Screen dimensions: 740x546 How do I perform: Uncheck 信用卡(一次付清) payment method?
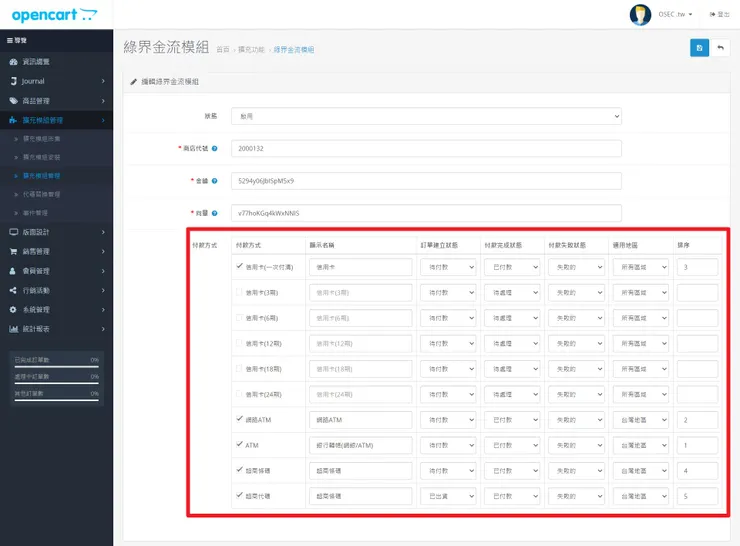pyautogui.click(x=239, y=266)
